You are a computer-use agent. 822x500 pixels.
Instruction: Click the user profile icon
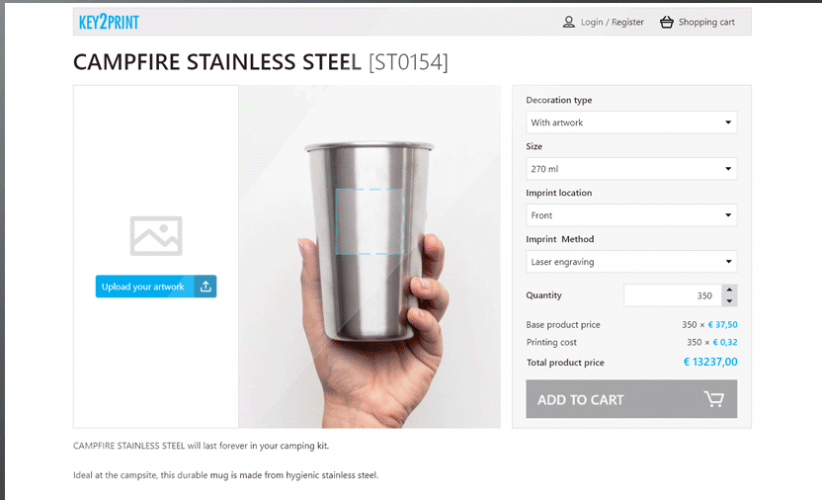pyautogui.click(x=569, y=22)
